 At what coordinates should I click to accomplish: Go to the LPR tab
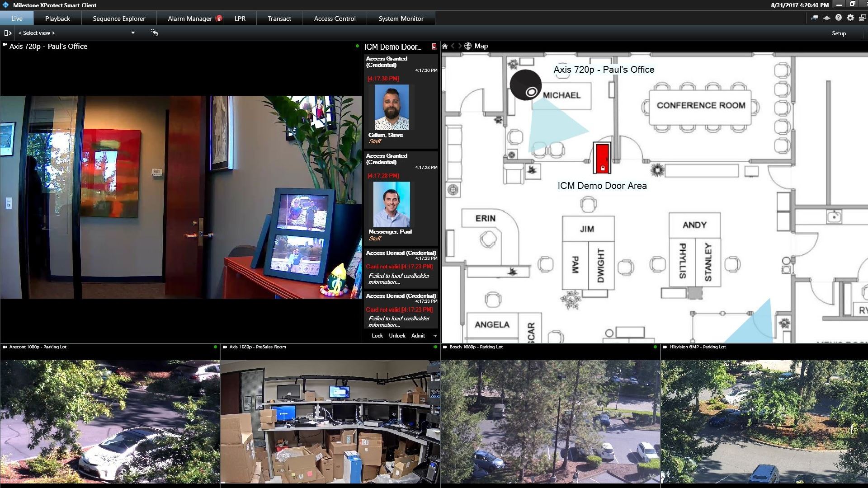pos(240,19)
